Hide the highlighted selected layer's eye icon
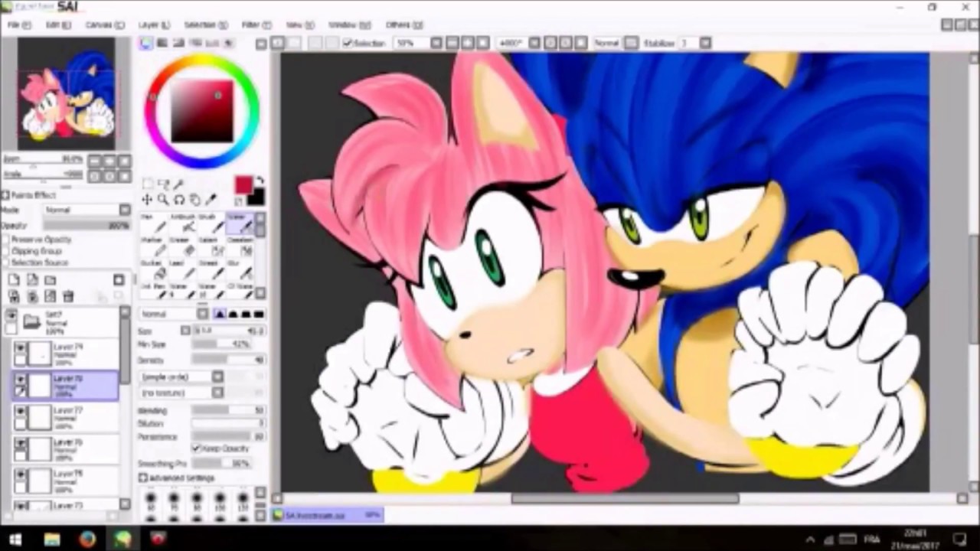The height and width of the screenshot is (551, 980). point(21,380)
